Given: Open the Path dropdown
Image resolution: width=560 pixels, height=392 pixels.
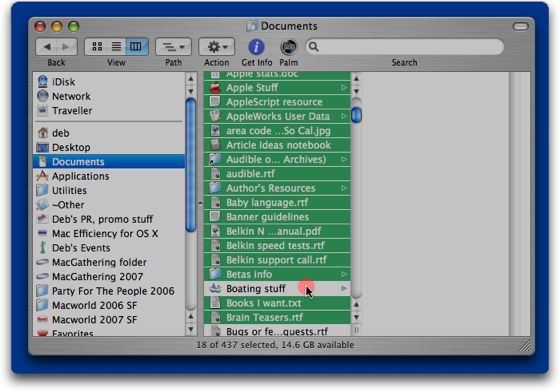Looking at the screenshot, I should click(174, 47).
